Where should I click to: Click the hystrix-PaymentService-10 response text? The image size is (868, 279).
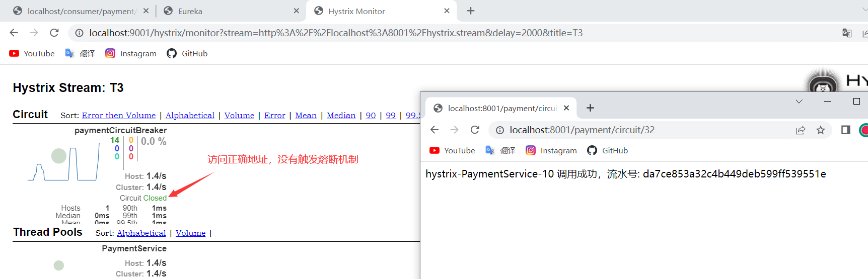(x=626, y=174)
